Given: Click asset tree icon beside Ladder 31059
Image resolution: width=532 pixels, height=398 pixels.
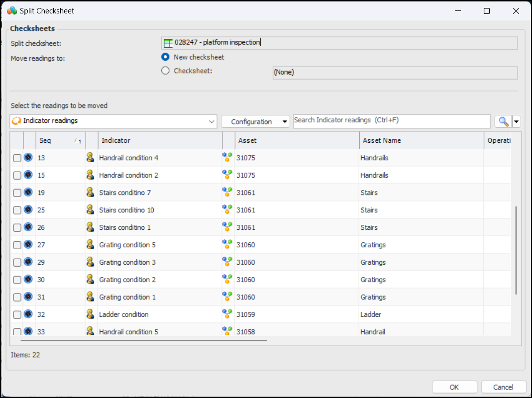Looking at the screenshot, I should pyautogui.click(x=227, y=314).
